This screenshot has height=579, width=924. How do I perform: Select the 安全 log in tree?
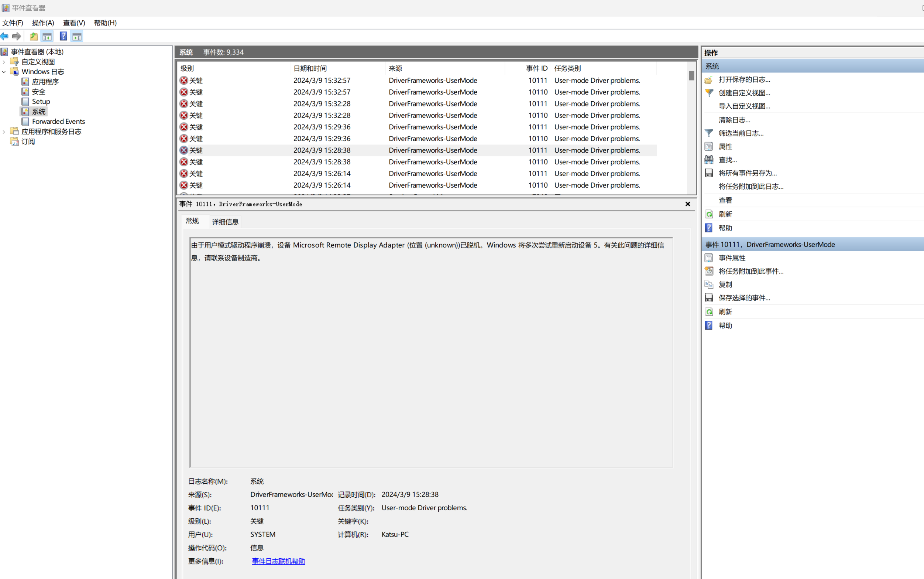click(38, 92)
